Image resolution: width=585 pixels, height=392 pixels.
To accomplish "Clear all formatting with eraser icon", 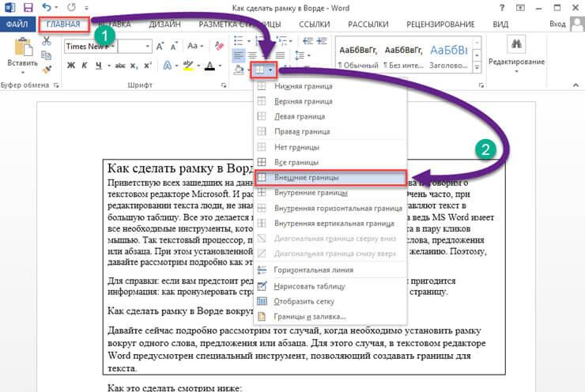I will point(219,47).
